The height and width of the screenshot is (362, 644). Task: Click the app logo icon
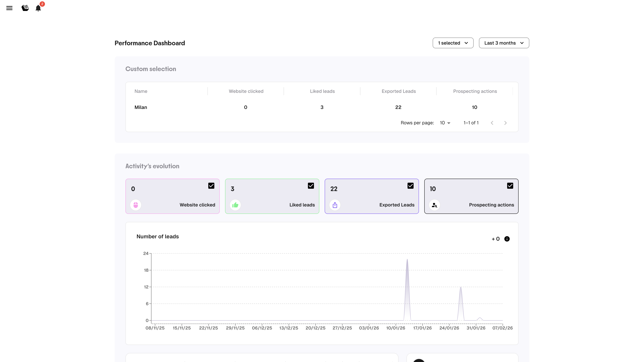(25, 8)
